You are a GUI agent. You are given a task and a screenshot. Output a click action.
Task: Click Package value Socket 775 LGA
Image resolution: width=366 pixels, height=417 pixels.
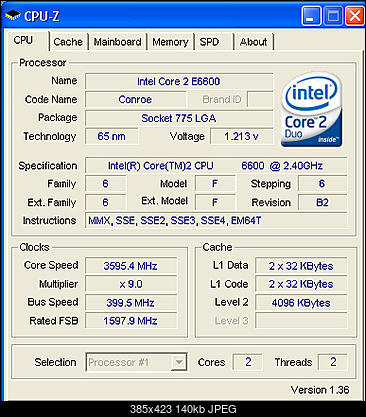pyautogui.click(x=179, y=118)
